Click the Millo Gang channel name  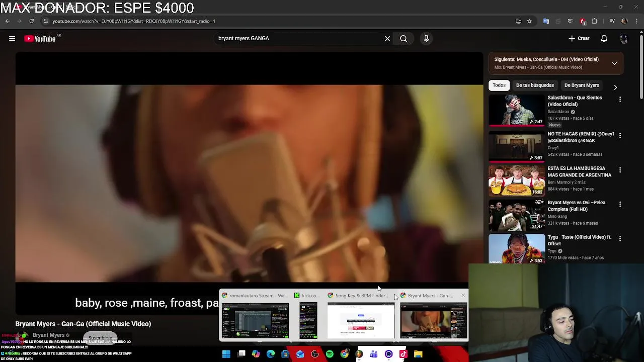point(558,217)
